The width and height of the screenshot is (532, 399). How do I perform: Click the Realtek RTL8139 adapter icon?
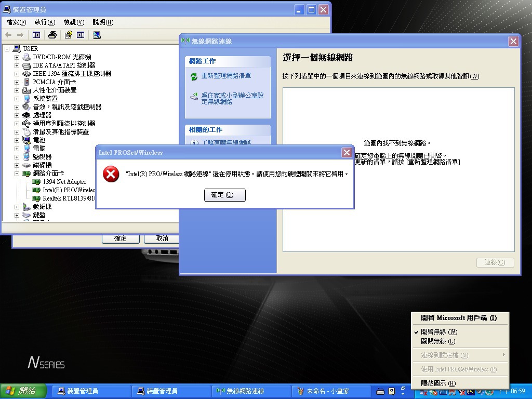coord(36,198)
